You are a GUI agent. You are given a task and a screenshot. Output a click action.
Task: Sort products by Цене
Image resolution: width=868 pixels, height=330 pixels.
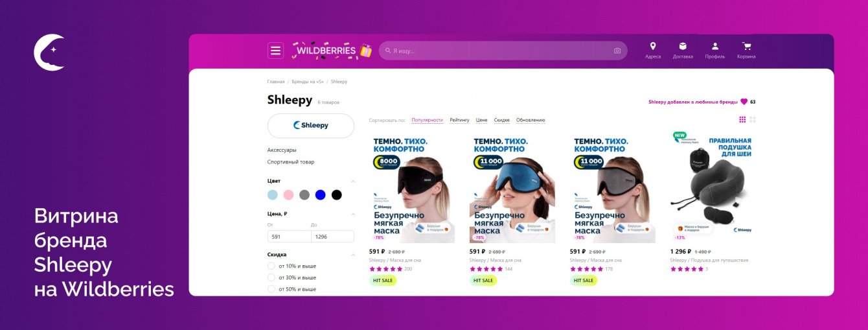pyautogui.click(x=481, y=120)
